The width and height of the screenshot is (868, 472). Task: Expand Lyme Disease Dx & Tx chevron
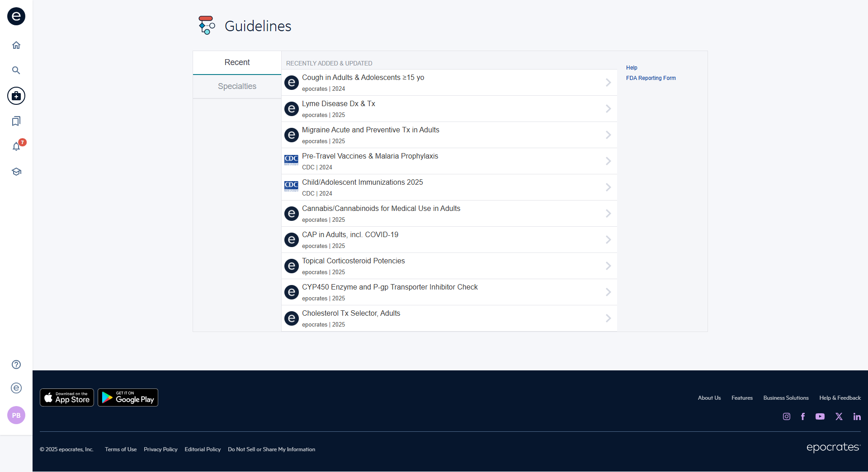[x=608, y=109]
